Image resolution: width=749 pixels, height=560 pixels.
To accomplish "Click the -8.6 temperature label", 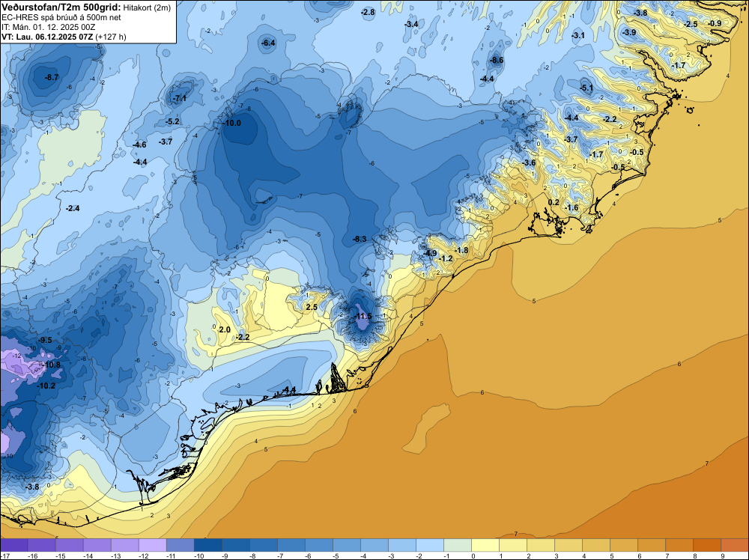I will (497, 60).
